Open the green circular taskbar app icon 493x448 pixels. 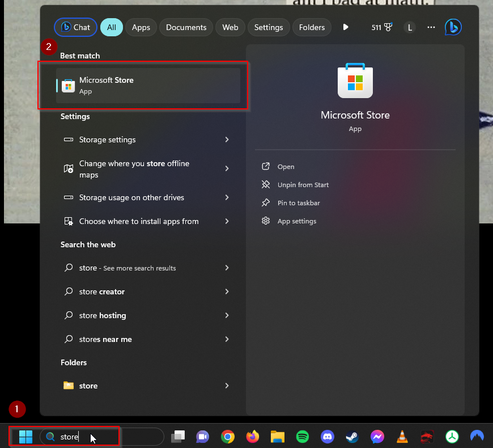pos(452,437)
